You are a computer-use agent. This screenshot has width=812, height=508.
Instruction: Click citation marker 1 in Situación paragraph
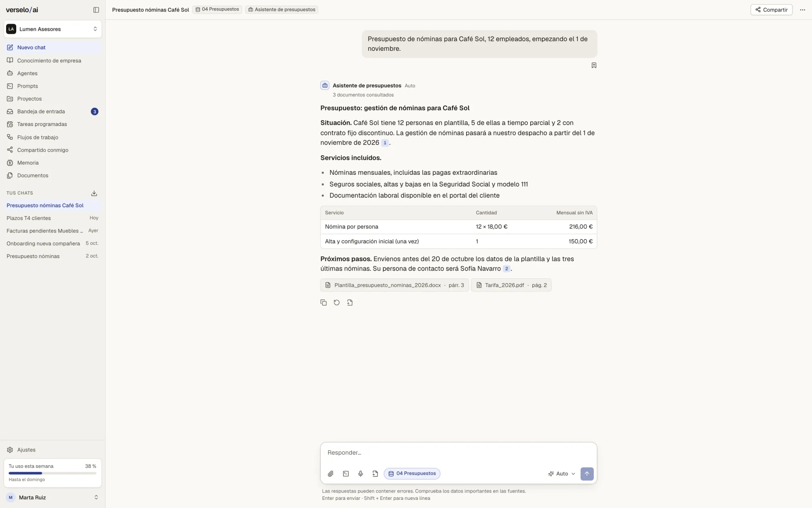384,143
